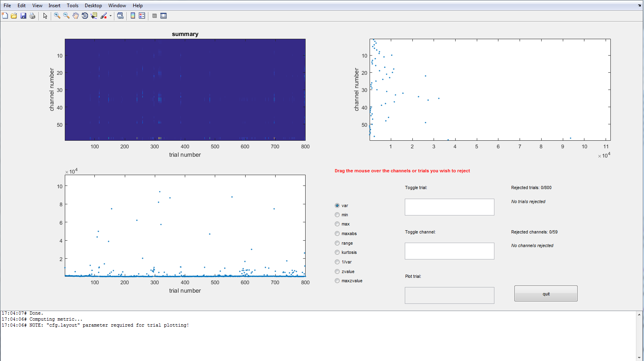This screenshot has height=361, width=644.
Task: Click the log scrollbar down arrow
Action: tap(639, 357)
